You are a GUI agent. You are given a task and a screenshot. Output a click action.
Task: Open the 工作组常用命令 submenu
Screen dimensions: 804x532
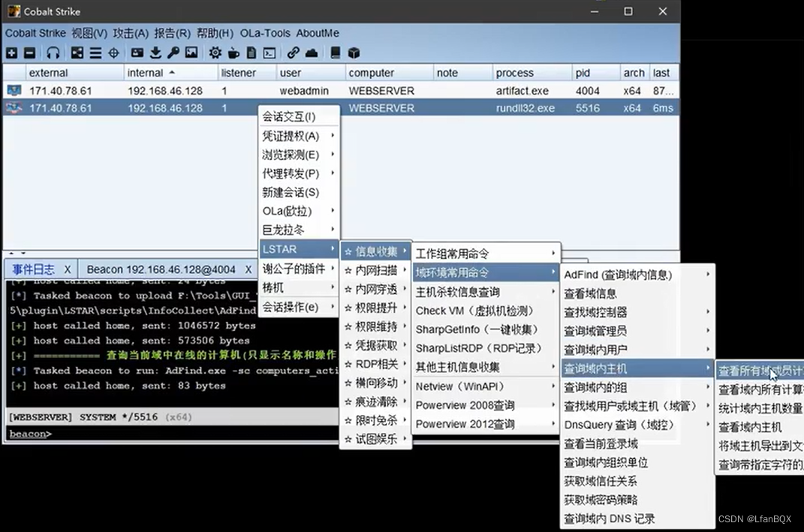click(486, 254)
